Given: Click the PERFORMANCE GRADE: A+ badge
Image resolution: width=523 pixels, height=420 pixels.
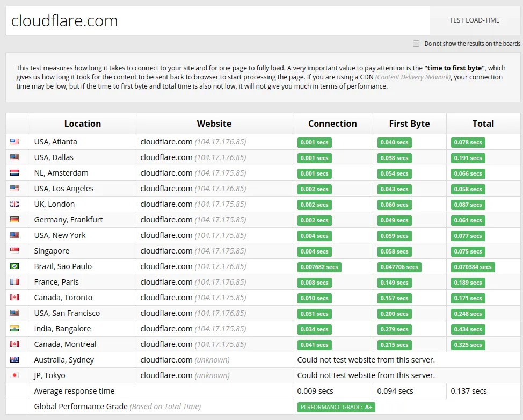Looking at the screenshot, I should point(336,407).
